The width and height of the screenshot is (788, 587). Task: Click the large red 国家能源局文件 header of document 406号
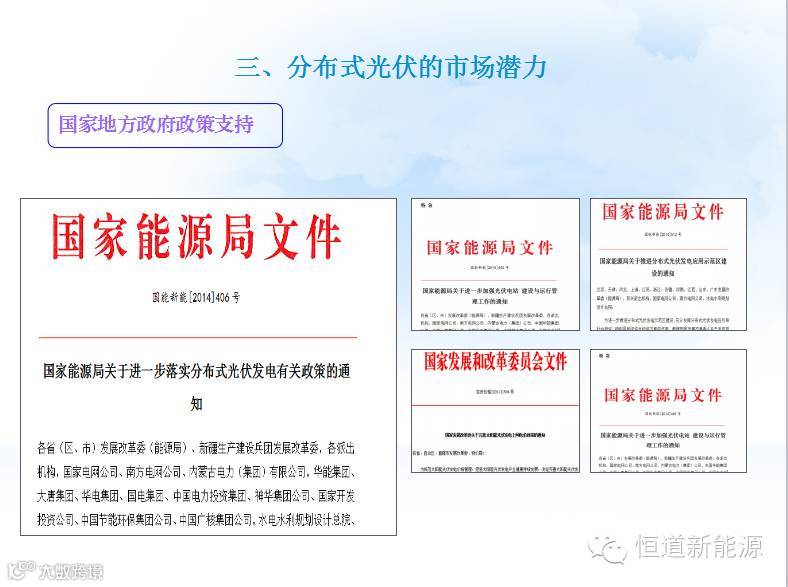point(196,236)
